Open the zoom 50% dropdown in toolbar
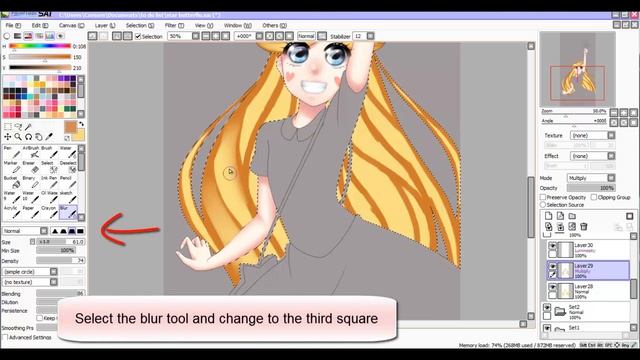Viewport: 640px width, 360px height. point(184,36)
